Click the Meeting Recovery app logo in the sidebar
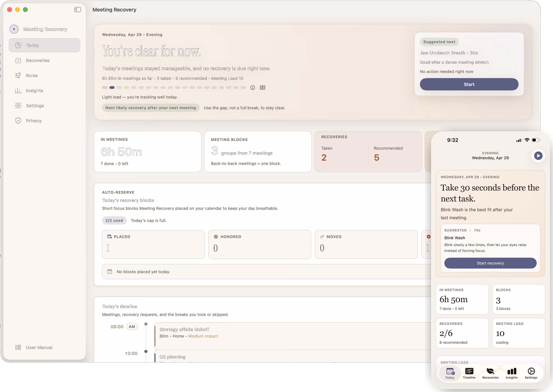The image size is (553, 392). coord(14,29)
